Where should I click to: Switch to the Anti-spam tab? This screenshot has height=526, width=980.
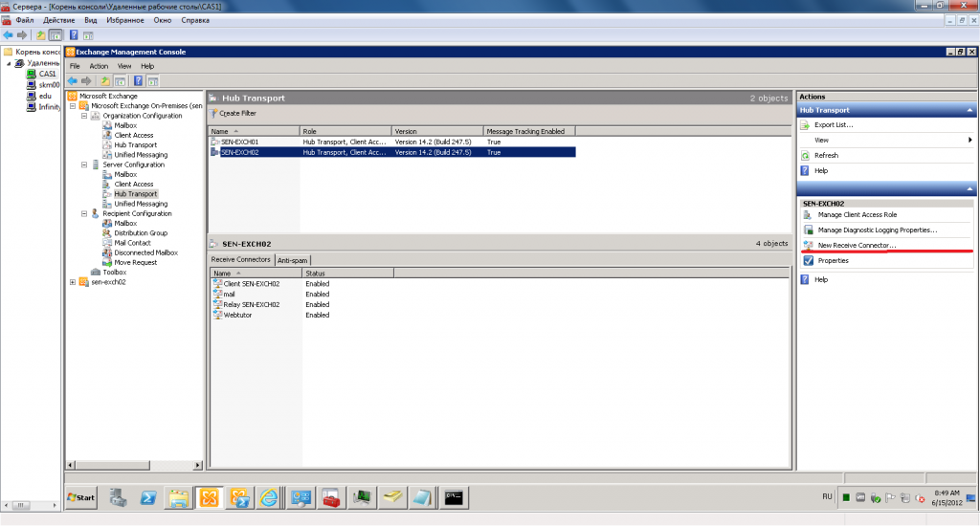click(x=293, y=260)
